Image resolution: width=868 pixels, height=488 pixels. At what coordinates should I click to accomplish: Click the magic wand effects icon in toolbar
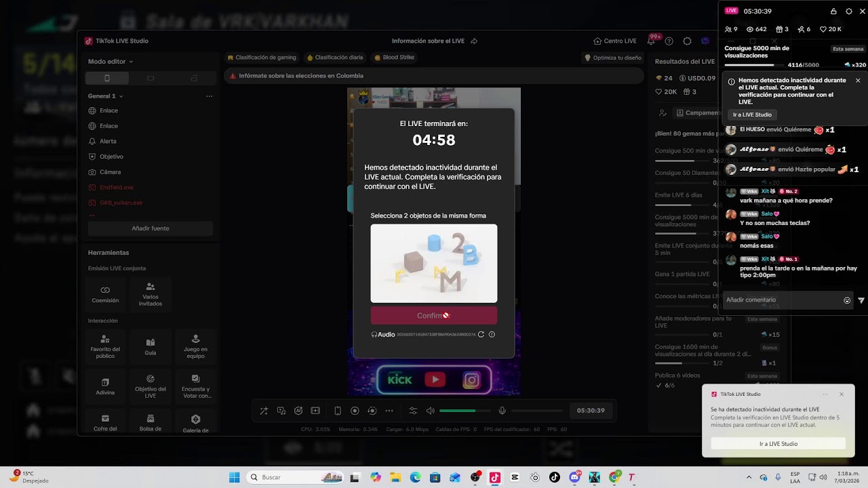[264, 411]
